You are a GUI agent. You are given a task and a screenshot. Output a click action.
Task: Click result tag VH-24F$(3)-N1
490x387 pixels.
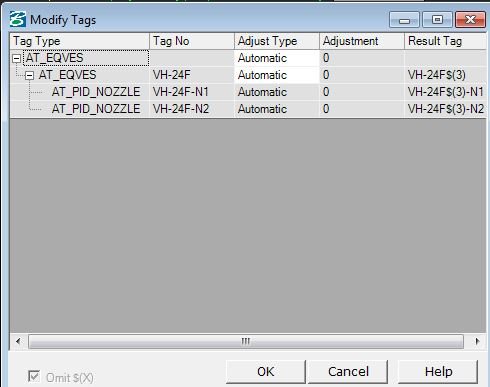pyautogui.click(x=445, y=92)
